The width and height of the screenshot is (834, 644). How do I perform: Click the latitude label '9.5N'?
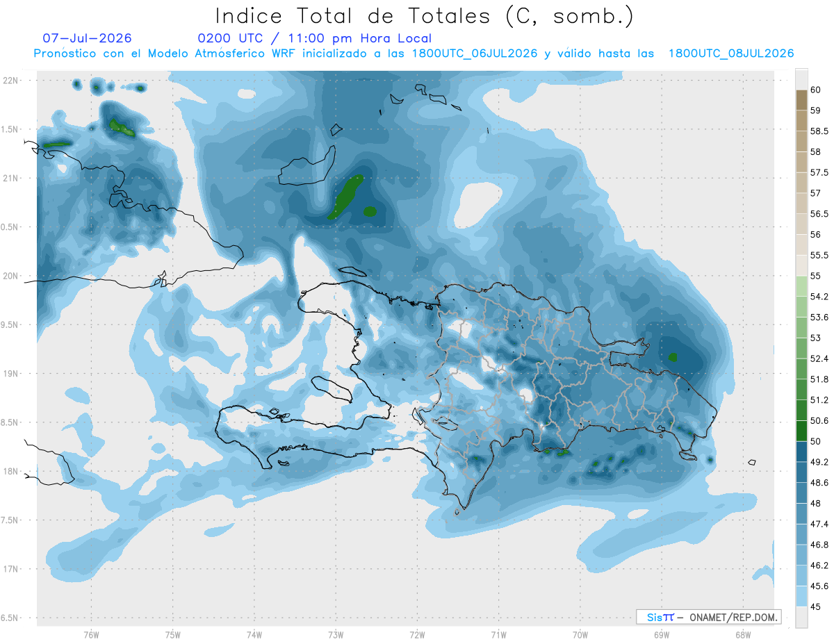point(10,325)
